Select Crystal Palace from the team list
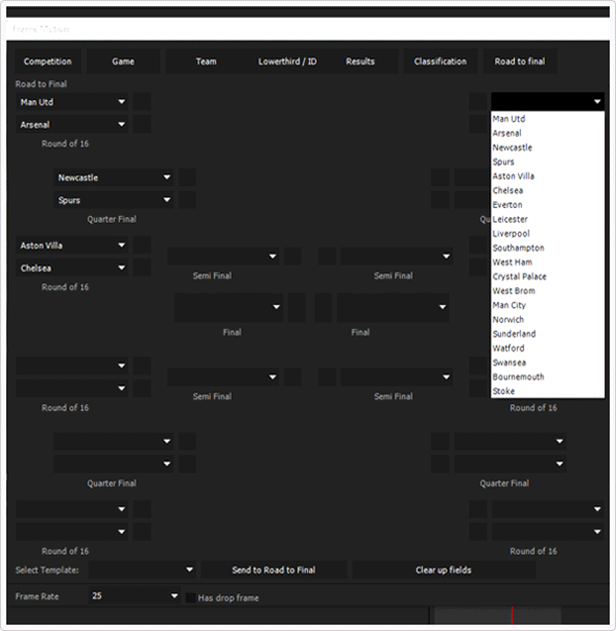 (x=548, y=276)
